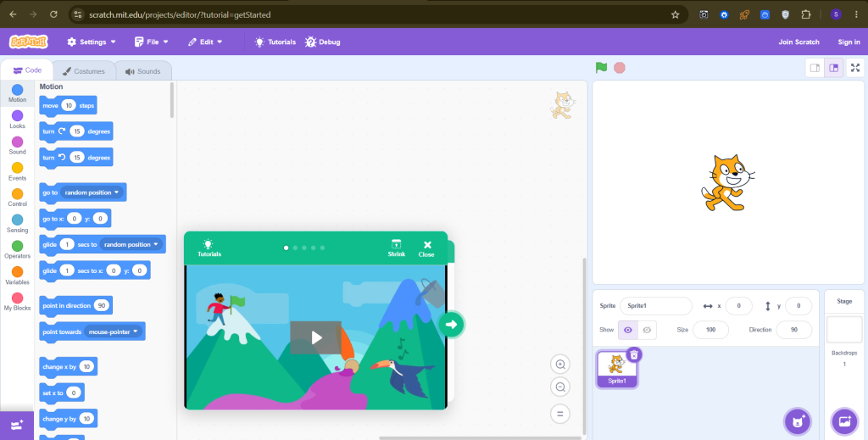This screenshot has width=868, height=440.
Task: Open the Settings dropdown menu
Action: (x=92, y=42)
